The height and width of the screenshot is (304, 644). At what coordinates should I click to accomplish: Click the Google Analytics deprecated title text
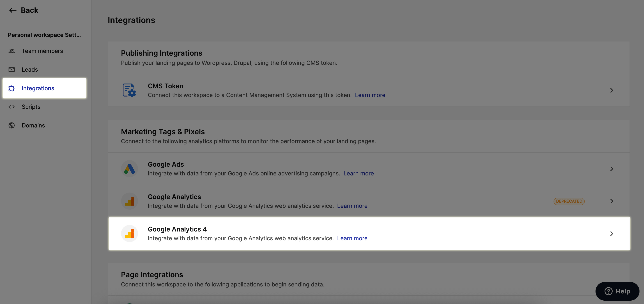[174, 197]
